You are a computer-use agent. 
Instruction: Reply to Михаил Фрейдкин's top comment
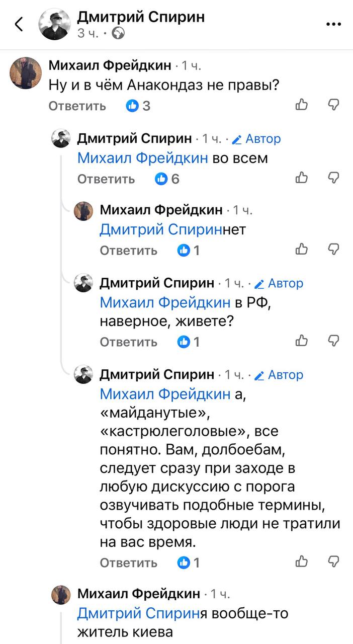[77, 106]
